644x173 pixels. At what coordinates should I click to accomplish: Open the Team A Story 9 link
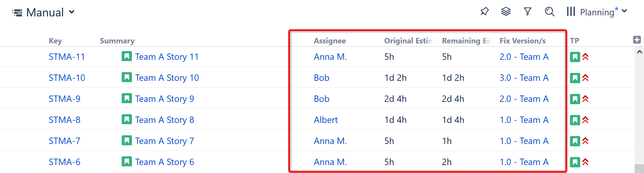[164, 99]
